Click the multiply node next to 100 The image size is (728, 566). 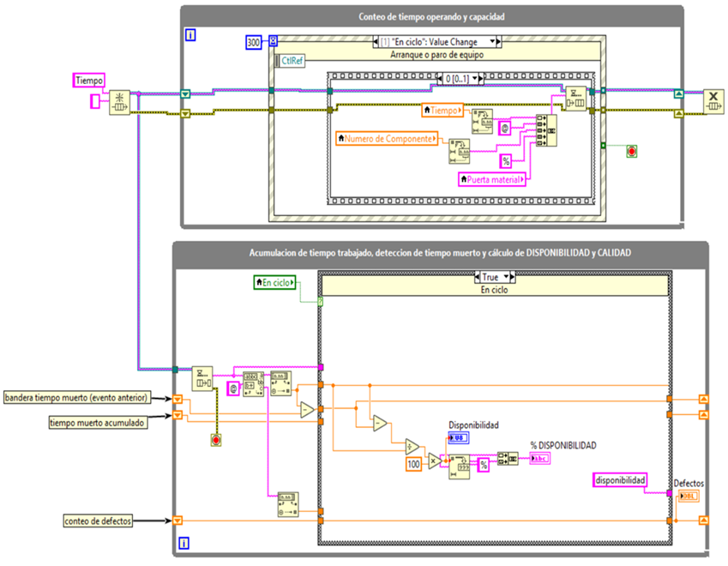(433, 461)
